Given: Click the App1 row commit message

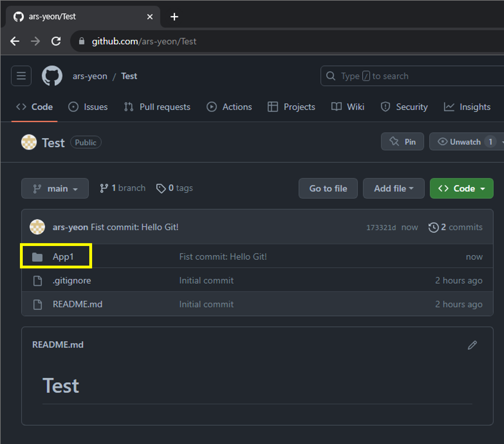Looking at the screenshot, I should point(223,257).
